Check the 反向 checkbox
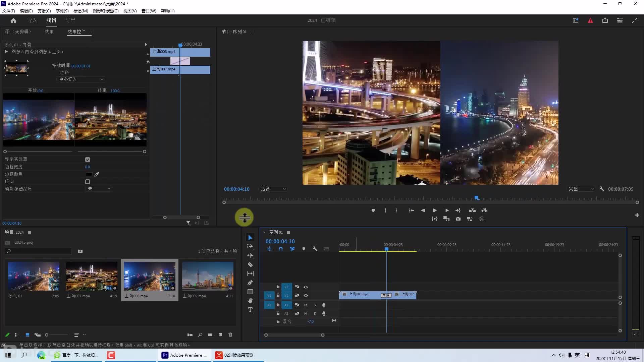This screenshot has height=362, width=644. click(x=88, y=182)
